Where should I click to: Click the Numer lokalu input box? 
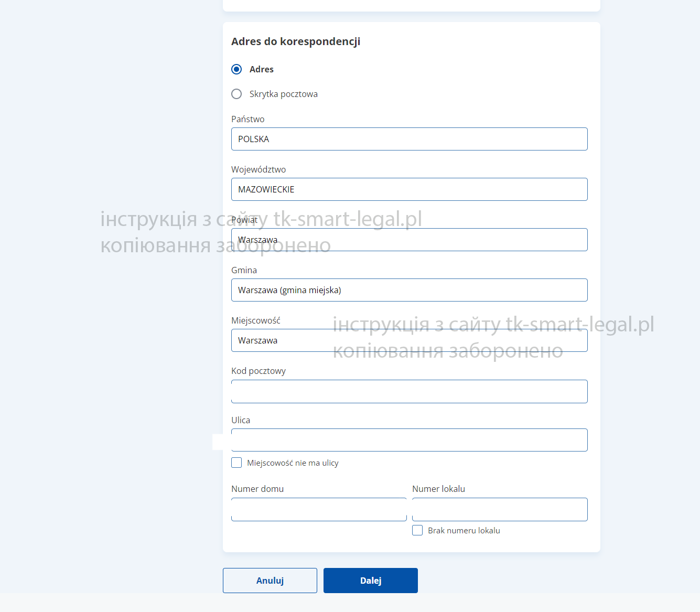[x=499, y=509]
